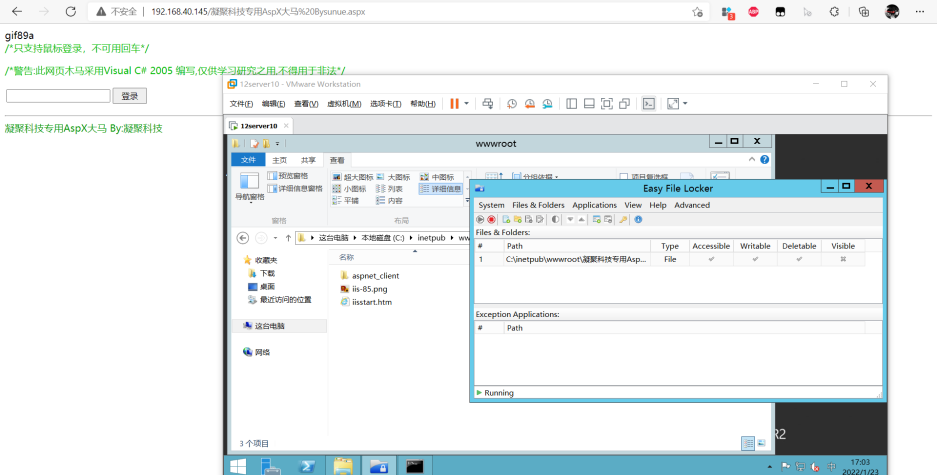Select the 12server10 VM tab
937x475 pixels.
point(258,126)
